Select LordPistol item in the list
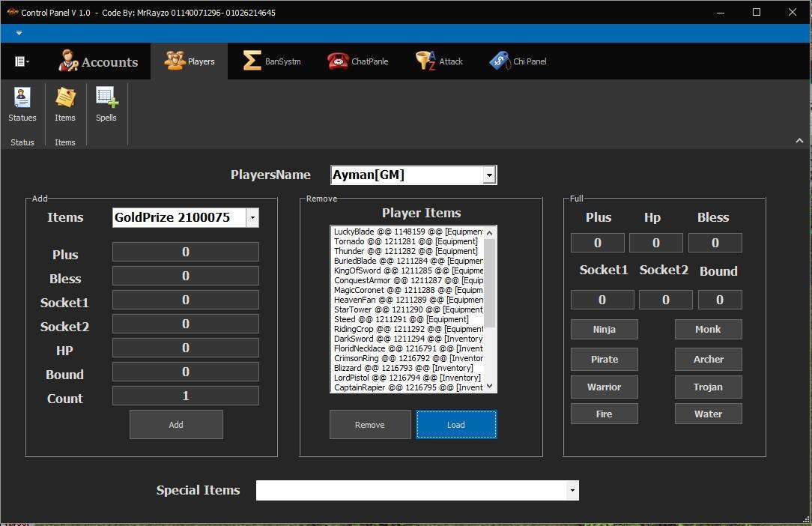Image resolution: width=812 pixels, height=526 pixels. click(x=407, y=378)
